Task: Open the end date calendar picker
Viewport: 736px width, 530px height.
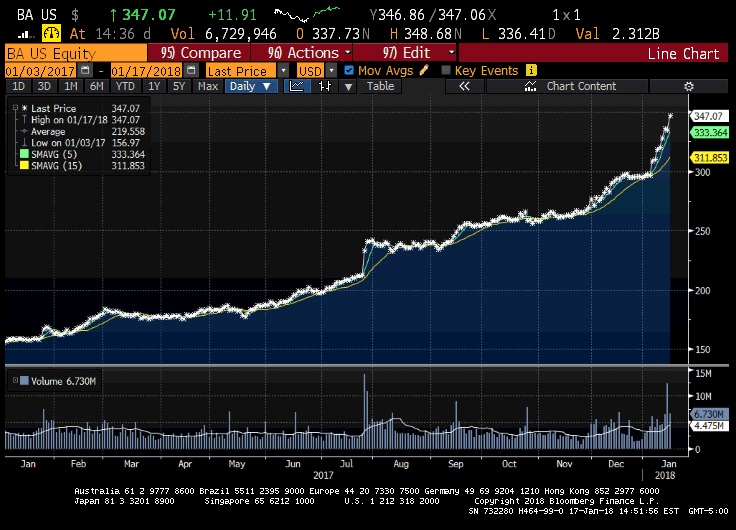Action: click(x=191, y=70)
